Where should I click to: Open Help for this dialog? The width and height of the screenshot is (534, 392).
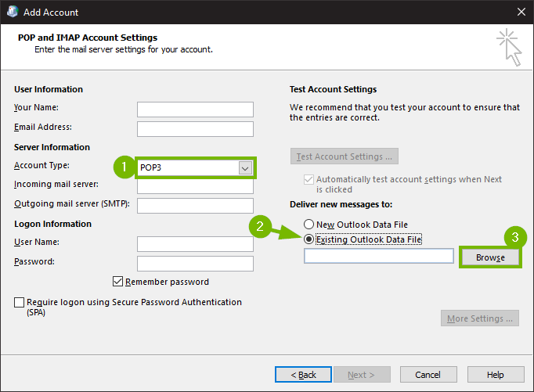click(496, 374)
